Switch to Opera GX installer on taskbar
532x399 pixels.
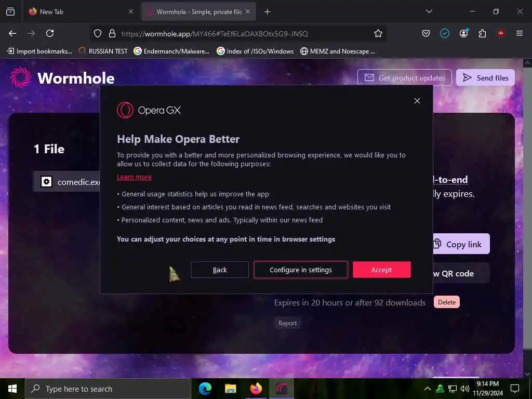[282, 389]
